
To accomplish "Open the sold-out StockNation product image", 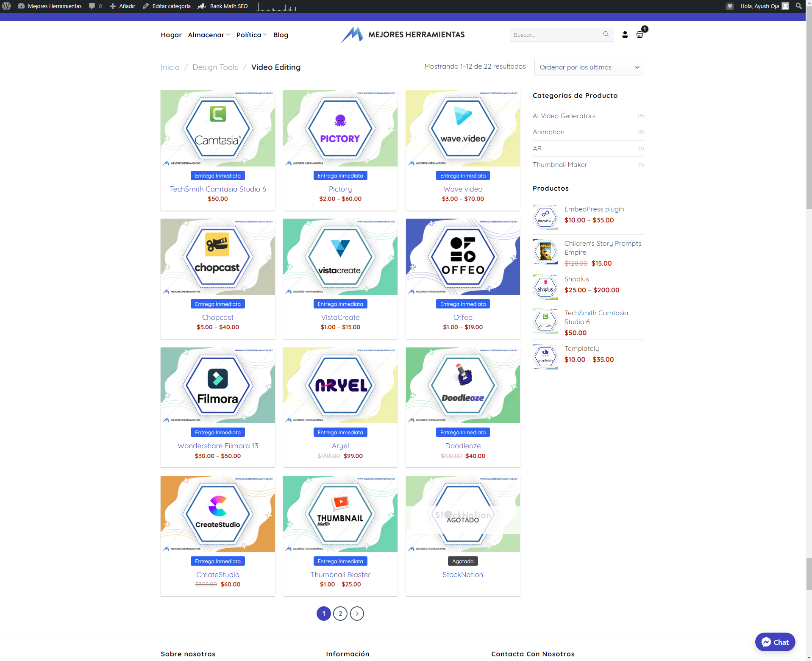I will click(x=463, y=514).
